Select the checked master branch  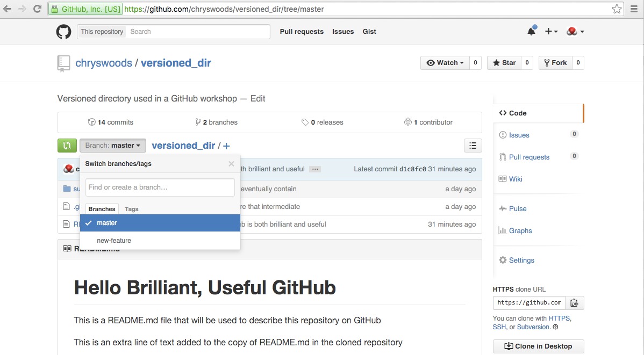coord(160,223)
